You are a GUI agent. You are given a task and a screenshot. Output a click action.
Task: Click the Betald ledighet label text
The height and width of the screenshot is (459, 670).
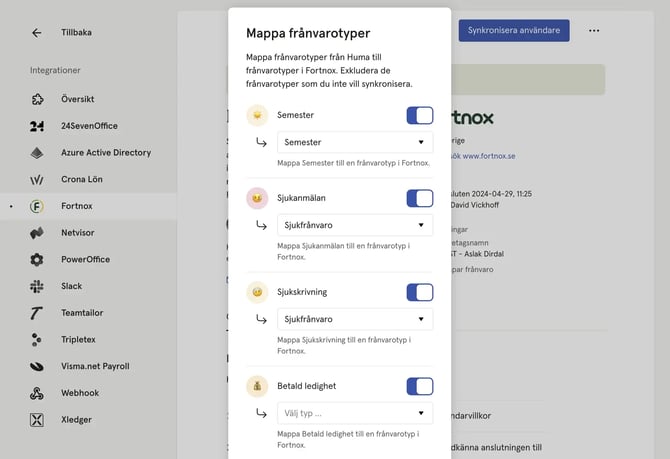pos(307,386)
